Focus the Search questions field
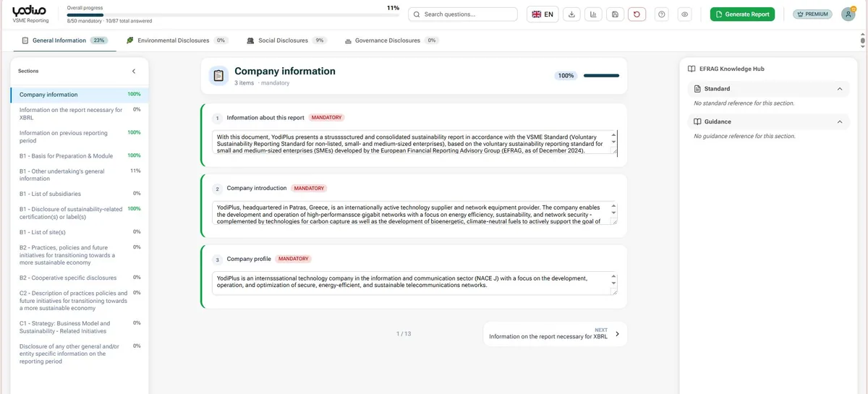This screenshot has width=868, height=394. click(463, 14)
